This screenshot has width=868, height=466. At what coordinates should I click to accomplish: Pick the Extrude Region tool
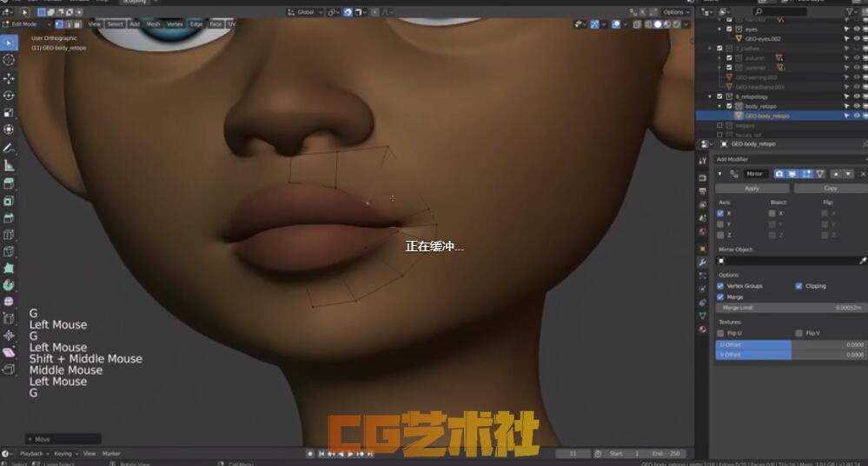tap(9, 183)
